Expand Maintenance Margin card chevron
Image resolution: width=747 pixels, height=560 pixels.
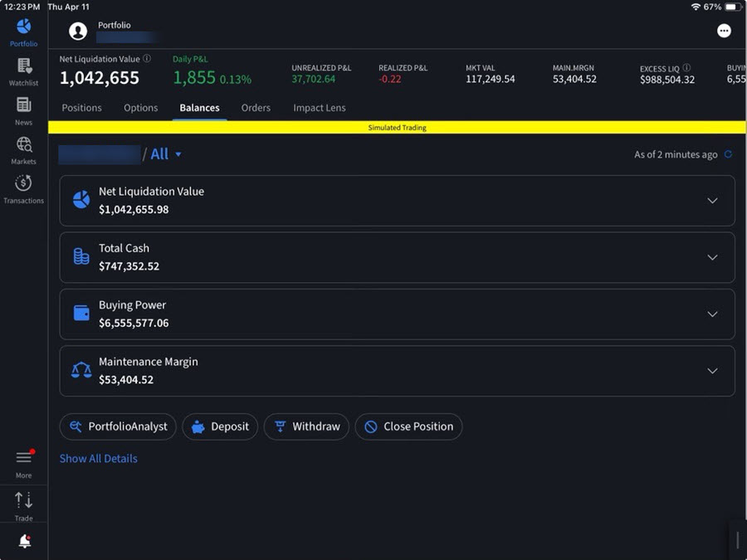[x=712, y=371]
